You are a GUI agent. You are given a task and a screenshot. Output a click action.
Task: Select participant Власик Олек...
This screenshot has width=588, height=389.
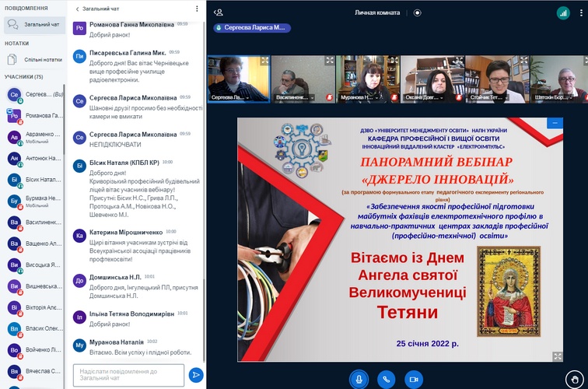(x=34, y=329)
